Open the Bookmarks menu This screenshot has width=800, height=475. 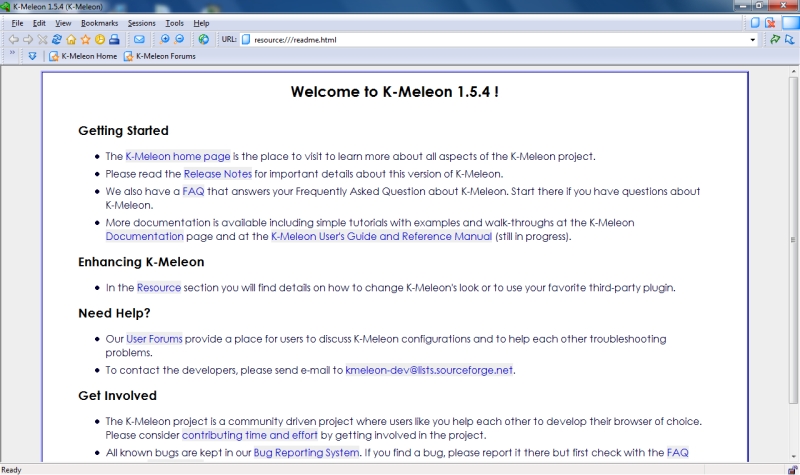(99, 23)
